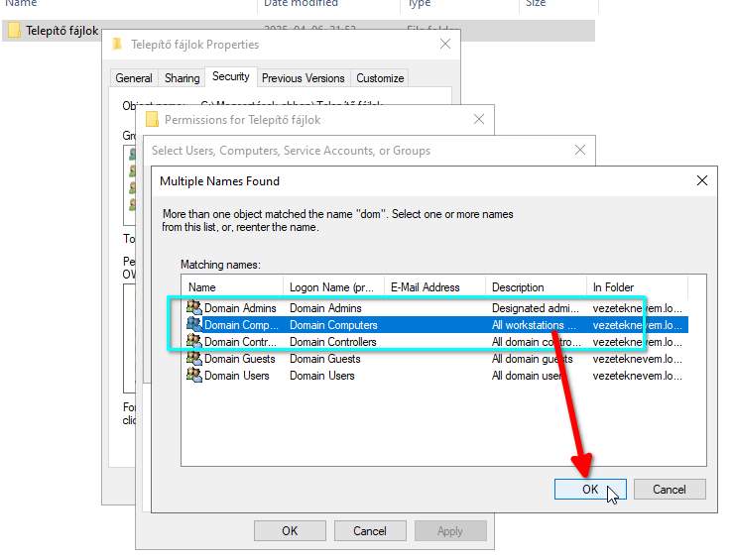Click the Domain Guests group icon
This screenshot has height=560, width=733.
193,359
